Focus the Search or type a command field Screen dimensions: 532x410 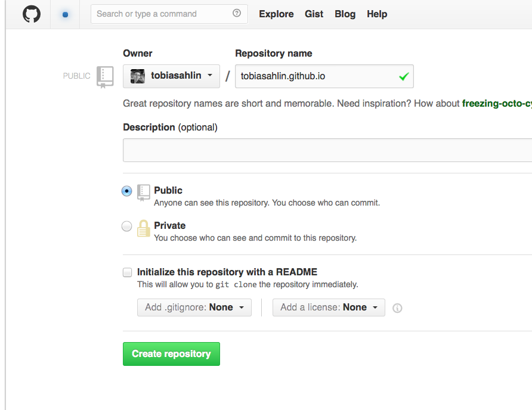pos(169,14)
